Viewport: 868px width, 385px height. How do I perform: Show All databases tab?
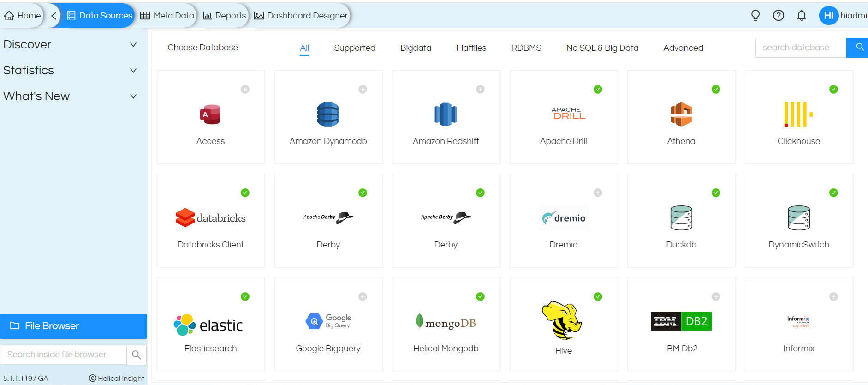pyautogui.click(x=304, y=48)
